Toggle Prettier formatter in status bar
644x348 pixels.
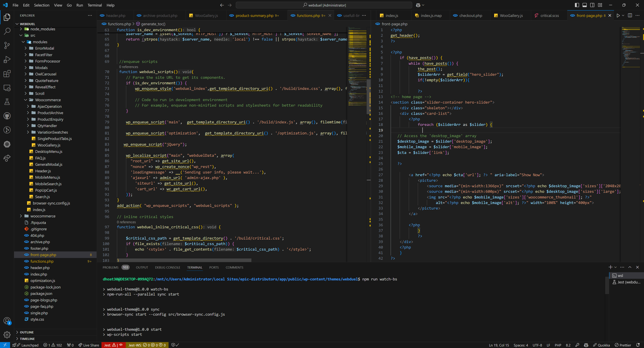(x=623, y=345)
